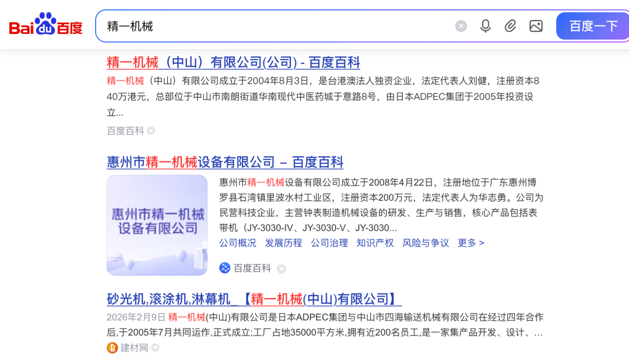Expand the dropdown arrow next to first 百度百科 label
629x364 pixels.
pyautogui.click(x=151, y=131)
